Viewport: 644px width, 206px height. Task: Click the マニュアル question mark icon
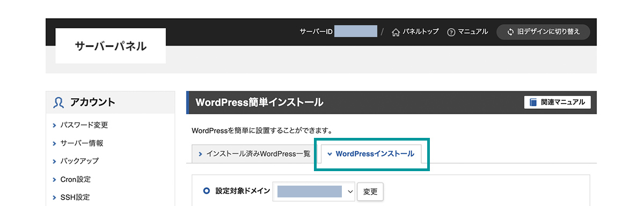coord(451,32)
